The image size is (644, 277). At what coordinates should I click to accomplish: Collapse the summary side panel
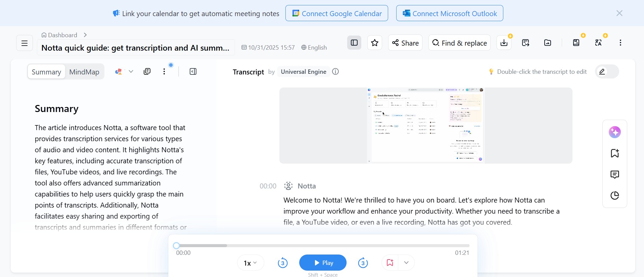click(193, 71)
